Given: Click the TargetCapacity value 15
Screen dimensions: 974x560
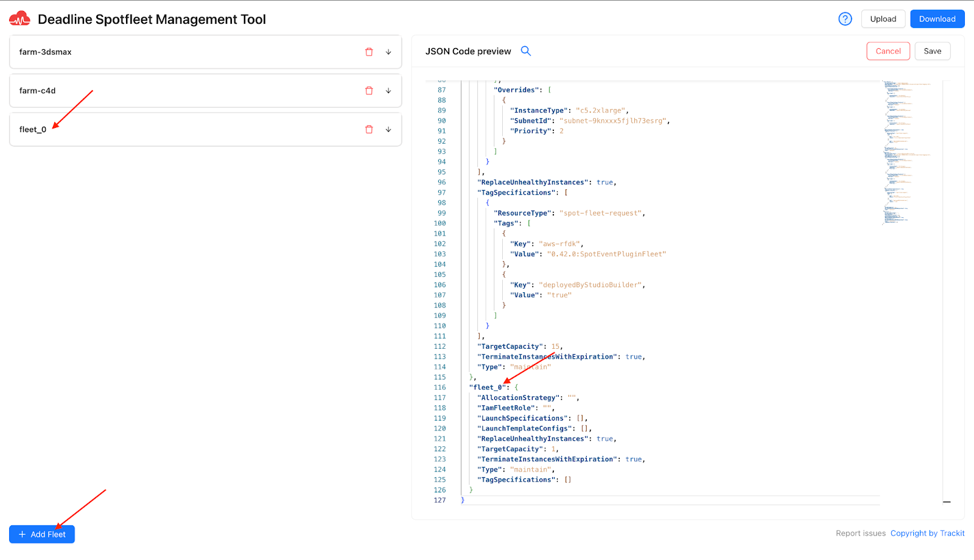Looking at the screenshot, I should [x=555, y=346].
